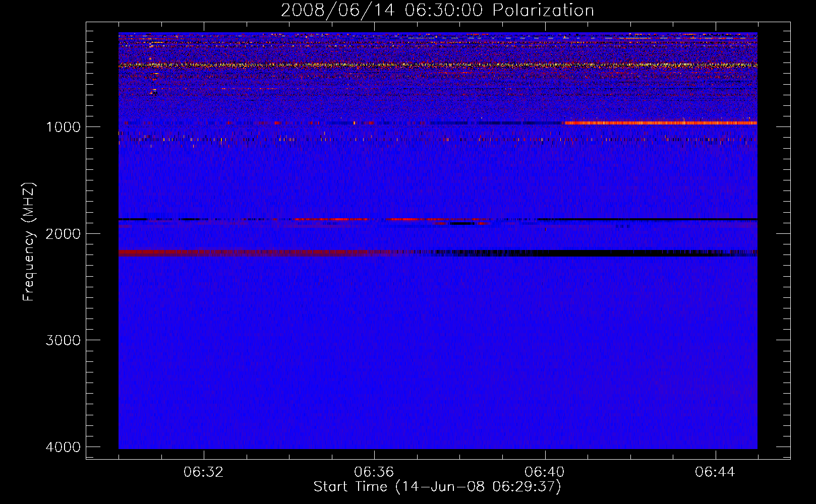Click the 06:44 time tick label
816x504 pixels.
(715, 472)
